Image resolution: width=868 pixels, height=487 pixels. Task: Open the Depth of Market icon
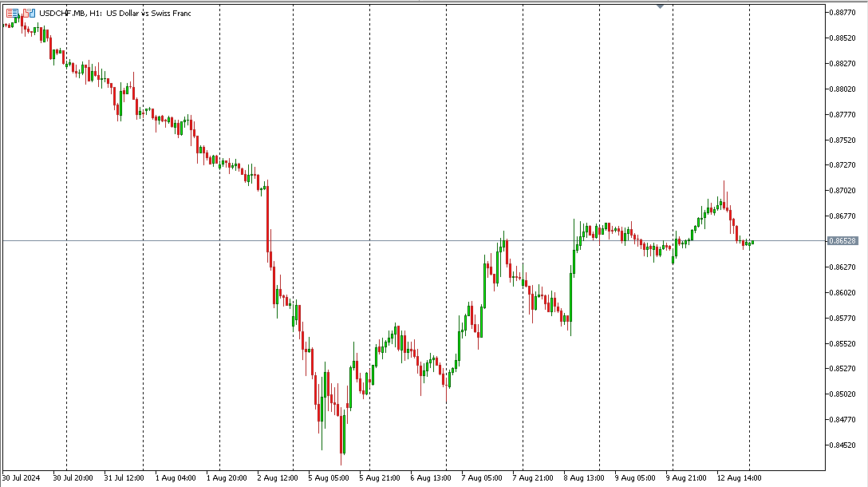(x=12, y=13)
